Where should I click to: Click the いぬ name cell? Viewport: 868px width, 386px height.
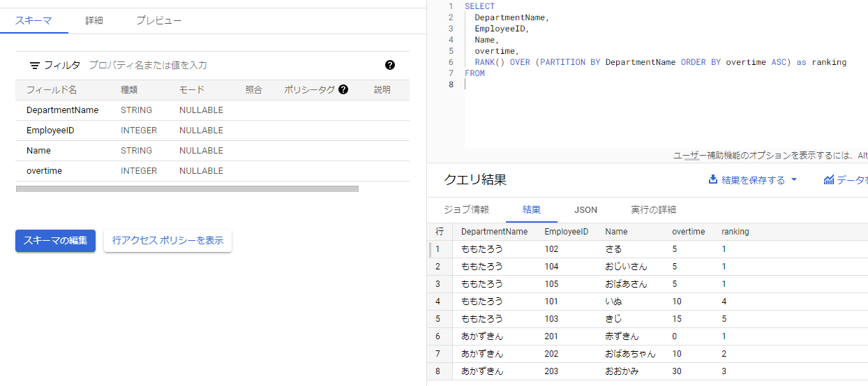pyautogui.click(x=613, y=302)
